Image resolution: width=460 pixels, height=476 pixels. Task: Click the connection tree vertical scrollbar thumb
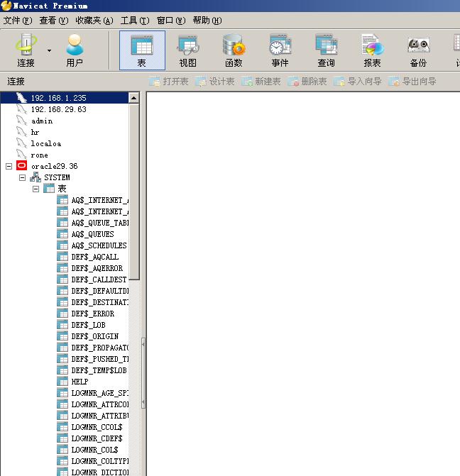click(134, 192)
